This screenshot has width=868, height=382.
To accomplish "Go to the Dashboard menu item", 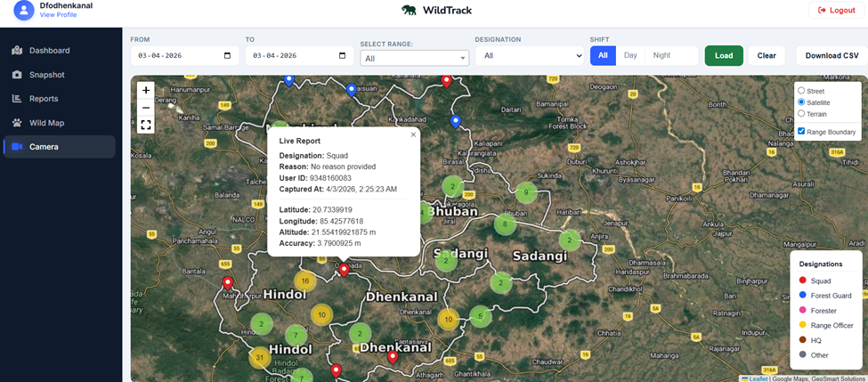I will pyautogui.click(x=60, y=51).
